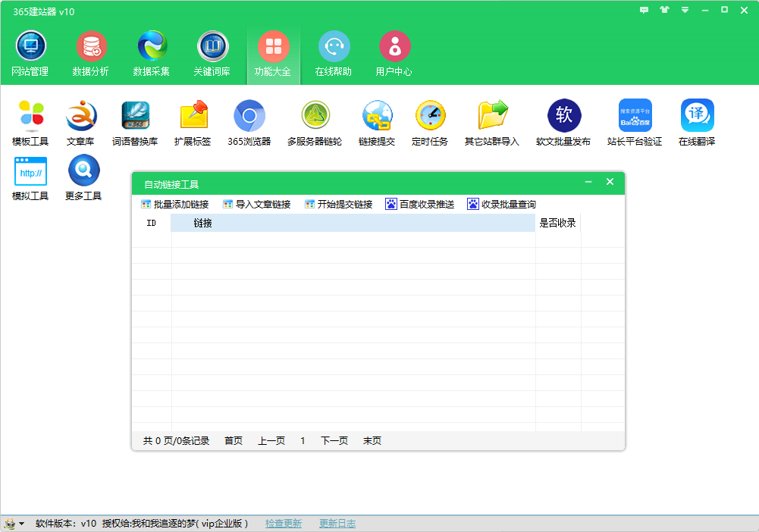Open the 链接提交 tool
Screen dimensions: 759x532
(x=377, y=123)
